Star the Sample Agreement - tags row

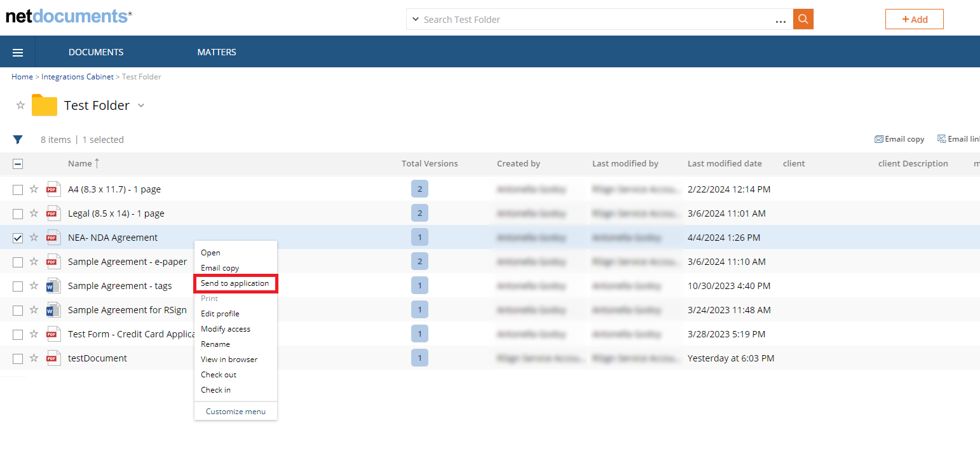click(34, 286)
